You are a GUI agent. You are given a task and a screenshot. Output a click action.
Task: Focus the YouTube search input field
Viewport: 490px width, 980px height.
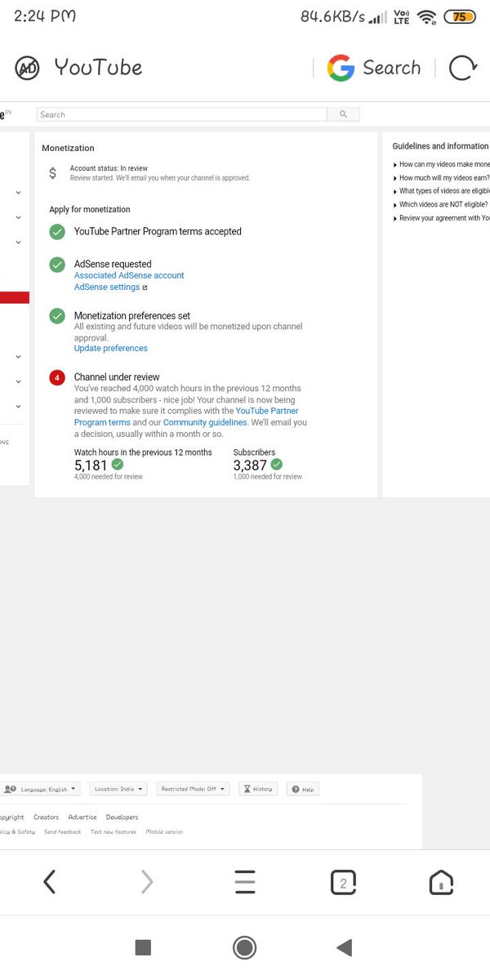tap(181, 114)
